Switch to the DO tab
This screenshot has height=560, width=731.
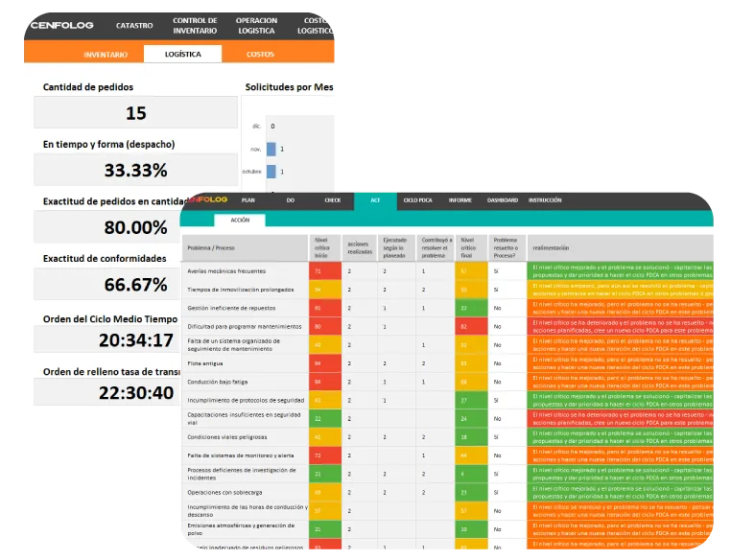pyautogui.click(x=291, y=200)
